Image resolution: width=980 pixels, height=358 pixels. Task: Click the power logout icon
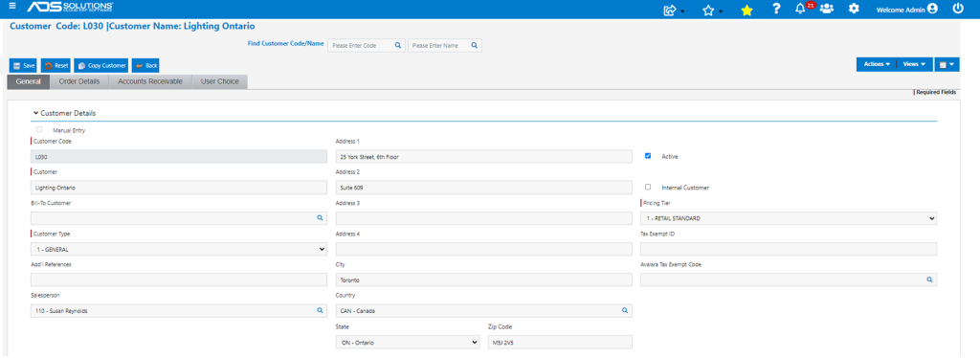(x=958, y=9)
